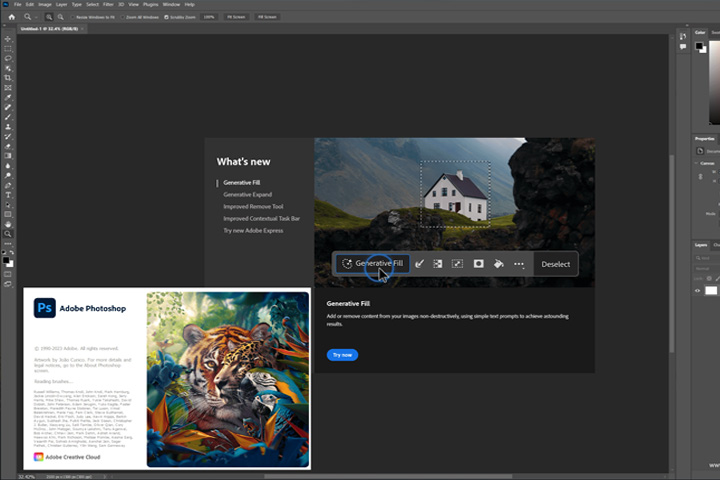720x480 pixels.
Task: Select the Lasso tool
Action: pyautogui.click(x=8, y=58)
